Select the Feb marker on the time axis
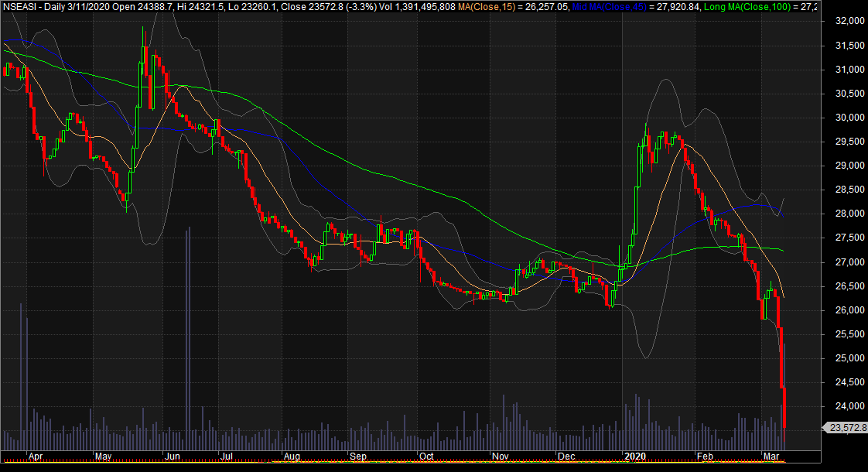The height and width of the screenshot is (472, 868). pos(706,457)
